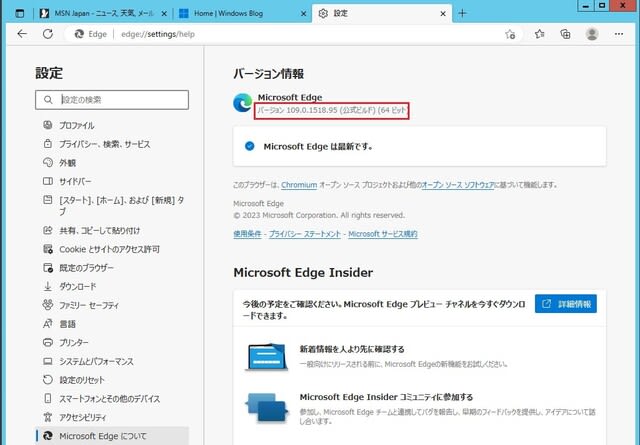Click the Insider コミュニティに参加する icon
The image size is (640, 445).
(266, 407)
